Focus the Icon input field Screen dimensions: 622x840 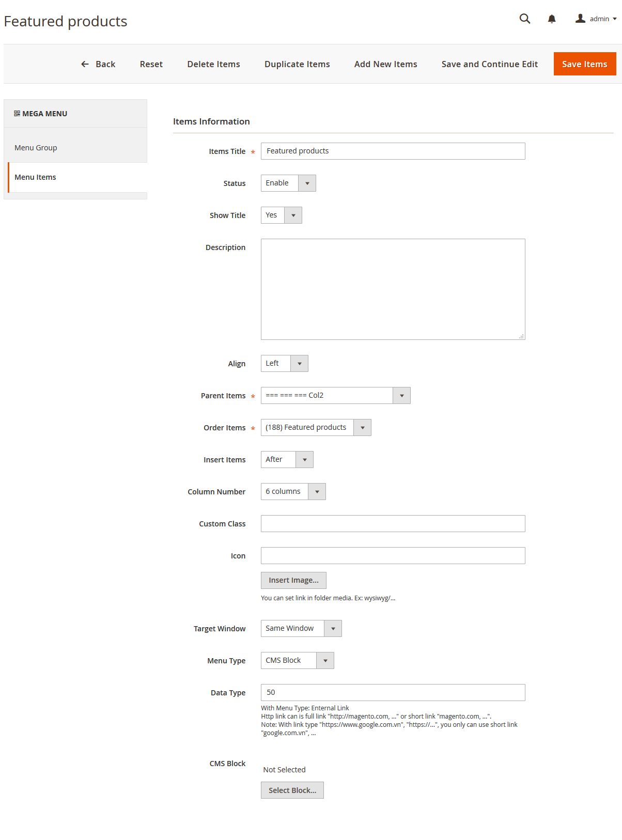coord(393,556)
